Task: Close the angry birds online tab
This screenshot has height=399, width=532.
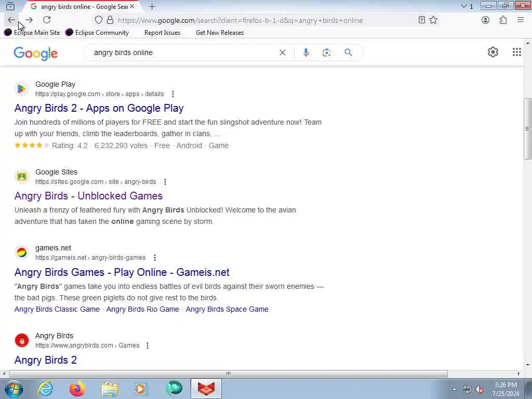Action: click(132, 6)
